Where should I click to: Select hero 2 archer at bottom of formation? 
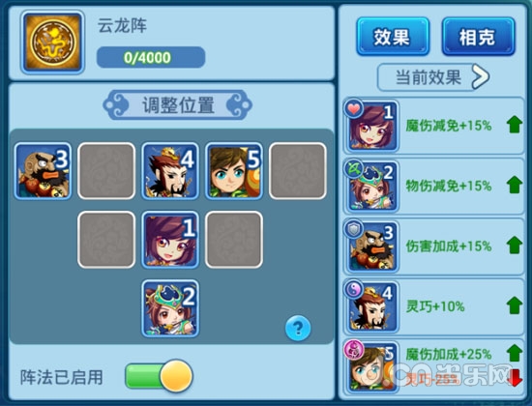tap(170, 308)
